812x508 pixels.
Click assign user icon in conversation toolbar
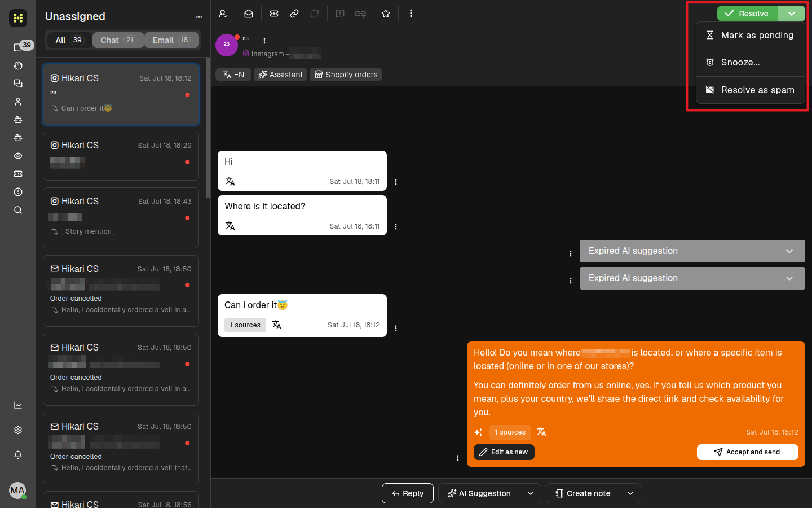point(223,14)
